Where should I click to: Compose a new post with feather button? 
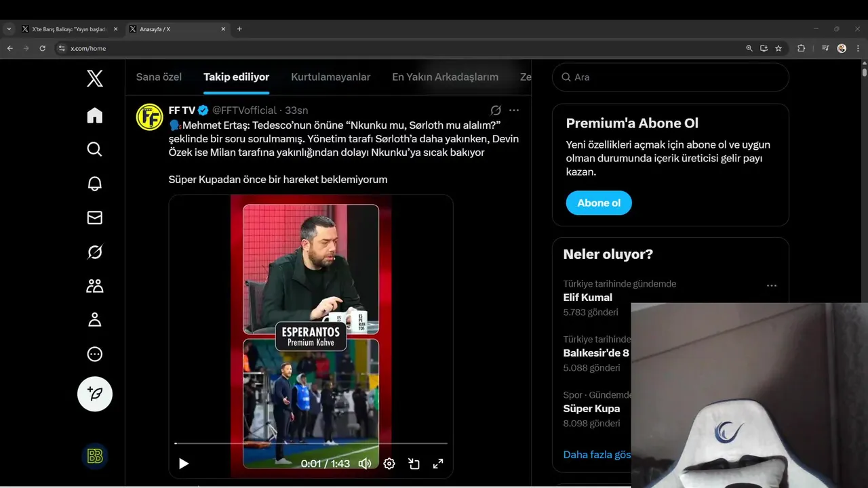pos(95,394)
